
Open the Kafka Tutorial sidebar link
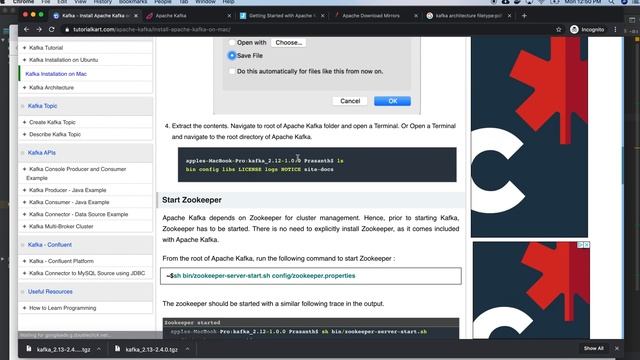point(46,48)
